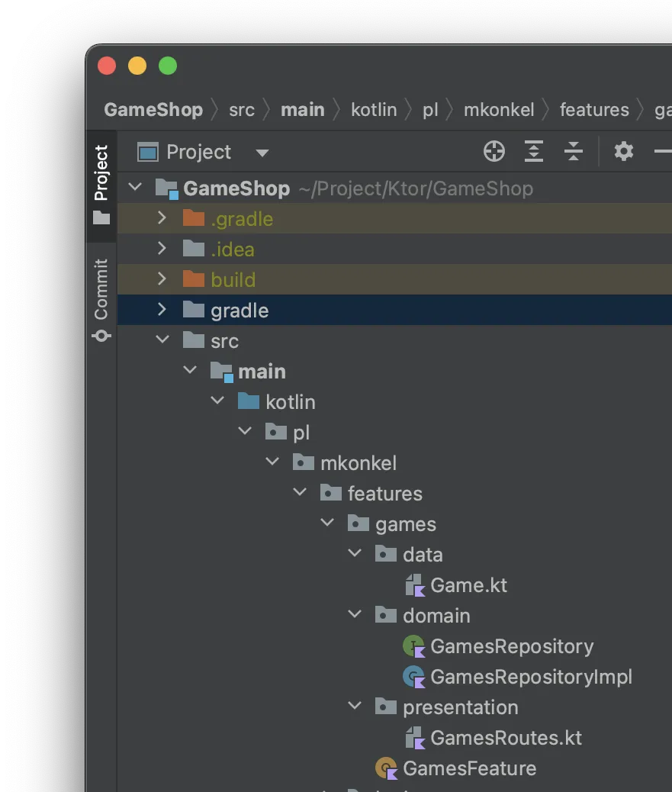The width and height of the screenshot is (672, 792).
Task: Click the orange .gradle folder icon
Action: pos(194,219)
